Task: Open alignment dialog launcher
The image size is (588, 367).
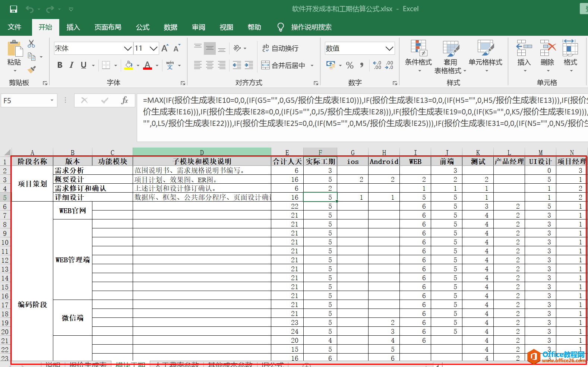Action: pyautogui.click(x=316, y=83)
